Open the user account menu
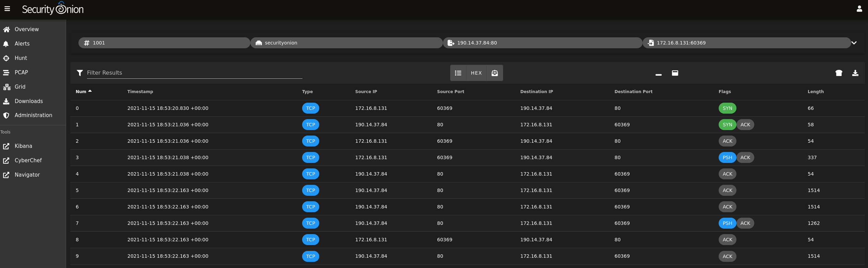868x268 pixels. click(x=859, y=9)
